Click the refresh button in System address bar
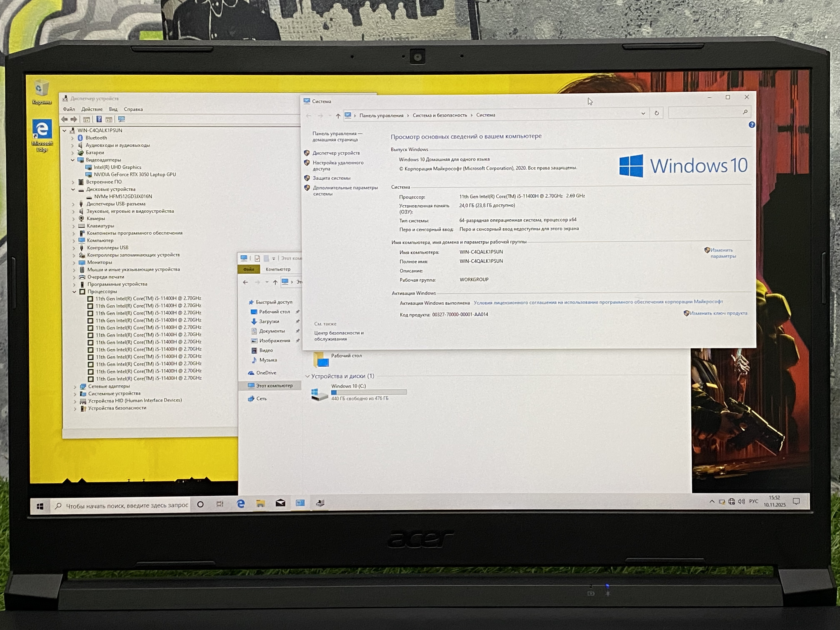 click(x=657, y=113)
